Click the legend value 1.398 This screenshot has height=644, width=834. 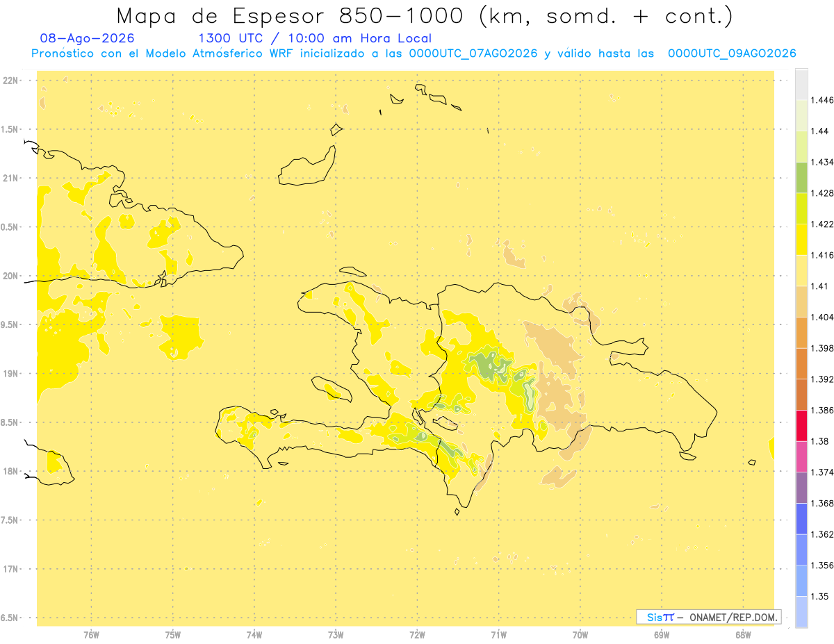[x=822, y=348]
